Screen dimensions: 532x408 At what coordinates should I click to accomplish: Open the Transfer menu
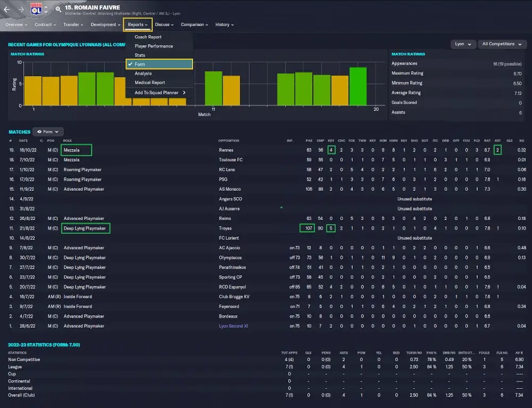click(73, 25)
